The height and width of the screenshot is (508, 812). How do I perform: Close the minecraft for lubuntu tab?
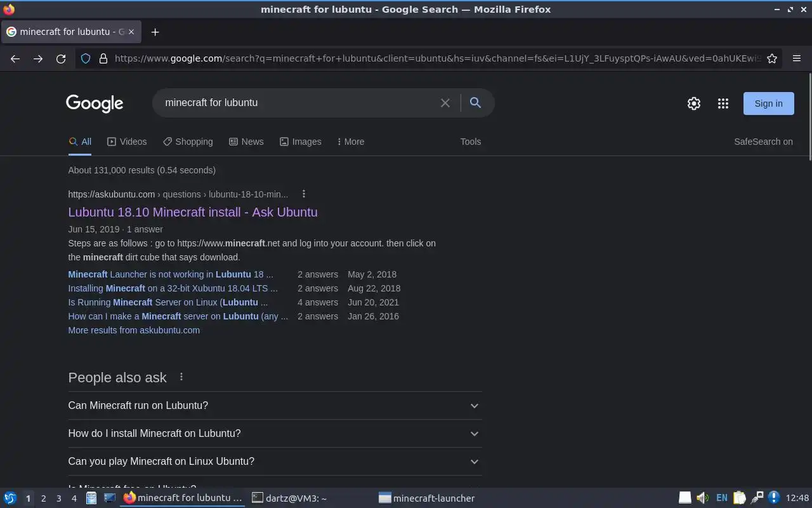(131, 32)
